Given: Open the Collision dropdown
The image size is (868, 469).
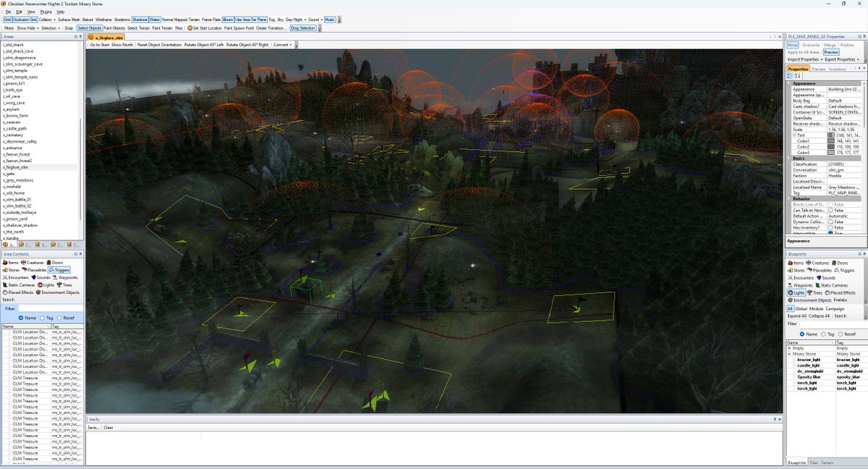Looking at the screenshot, I should pos(47,20).
